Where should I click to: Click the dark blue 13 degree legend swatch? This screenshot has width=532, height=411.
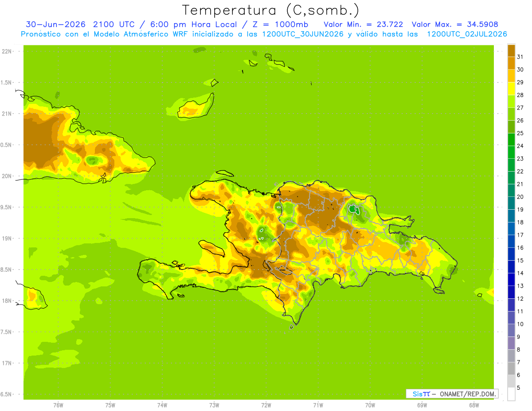(511, 280)
